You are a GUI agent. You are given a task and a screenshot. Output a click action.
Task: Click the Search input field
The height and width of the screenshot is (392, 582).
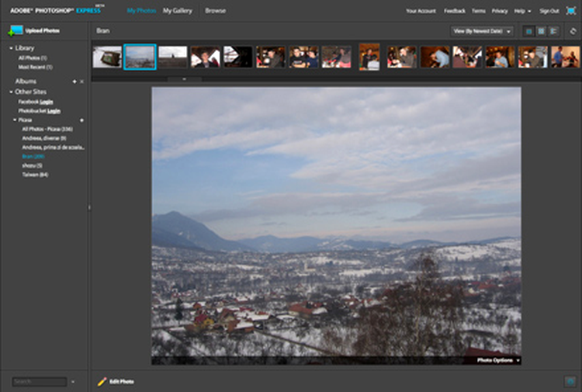(40, 381)
